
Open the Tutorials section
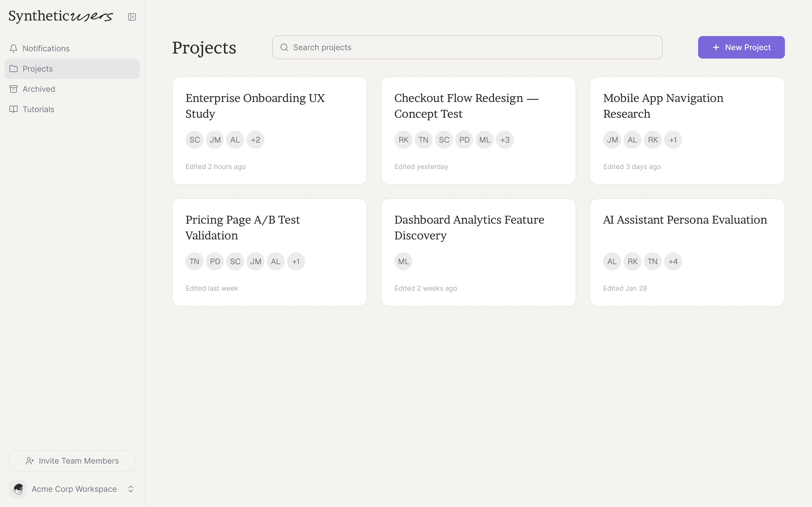click(38, 109)
